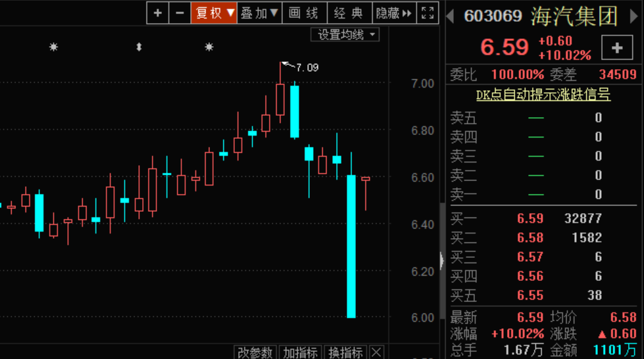Toggle fullscreen chart view icon
The image size is (644, 359).
click(427, 13)
